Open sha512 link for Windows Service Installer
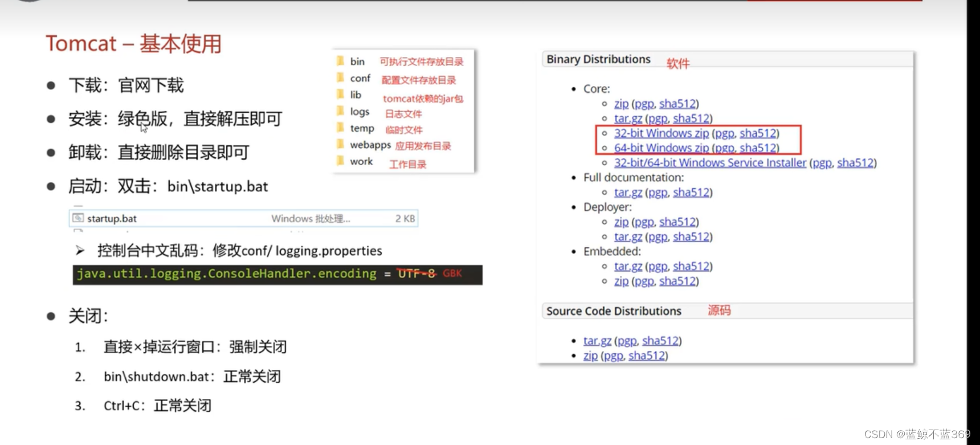The width and height of the screenshot is (980, 445). click(855, 163)
